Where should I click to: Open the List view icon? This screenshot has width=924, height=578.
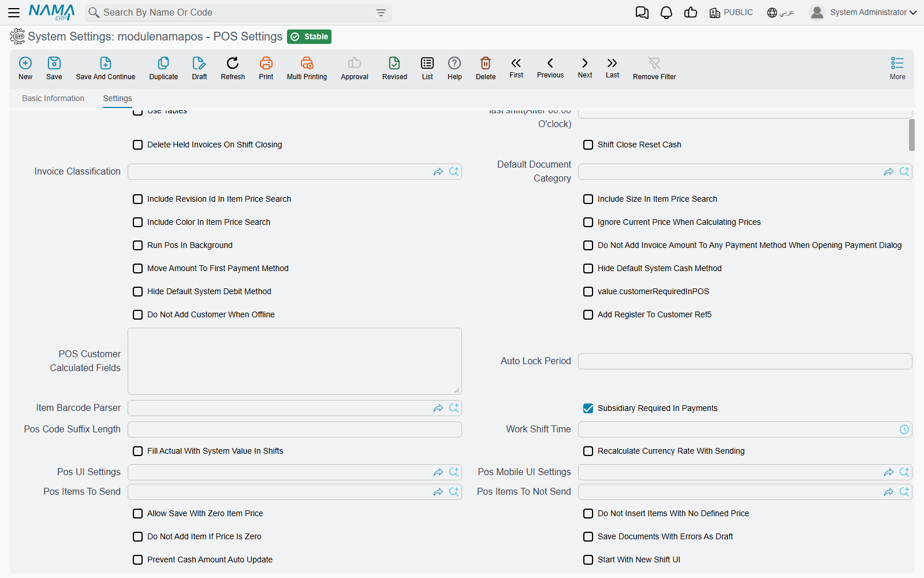click(x=427, y=68)
